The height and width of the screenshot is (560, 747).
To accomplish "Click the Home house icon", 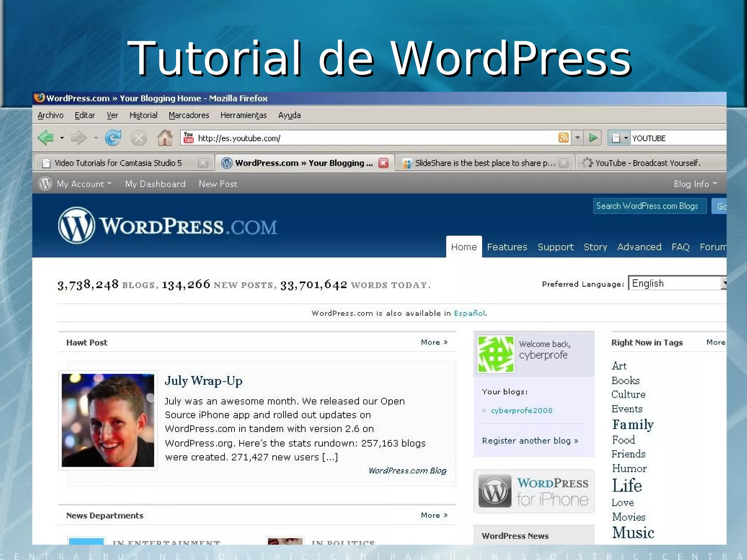I will pyautogui.click(x=165, y=138).
